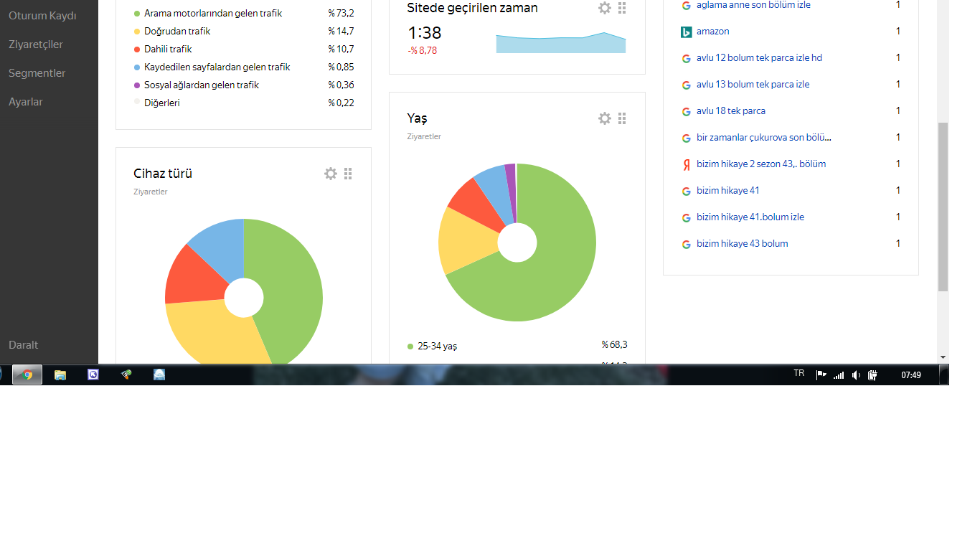
Task: Open settings gear on Cihaz türü widget
Action: [330, 174]
